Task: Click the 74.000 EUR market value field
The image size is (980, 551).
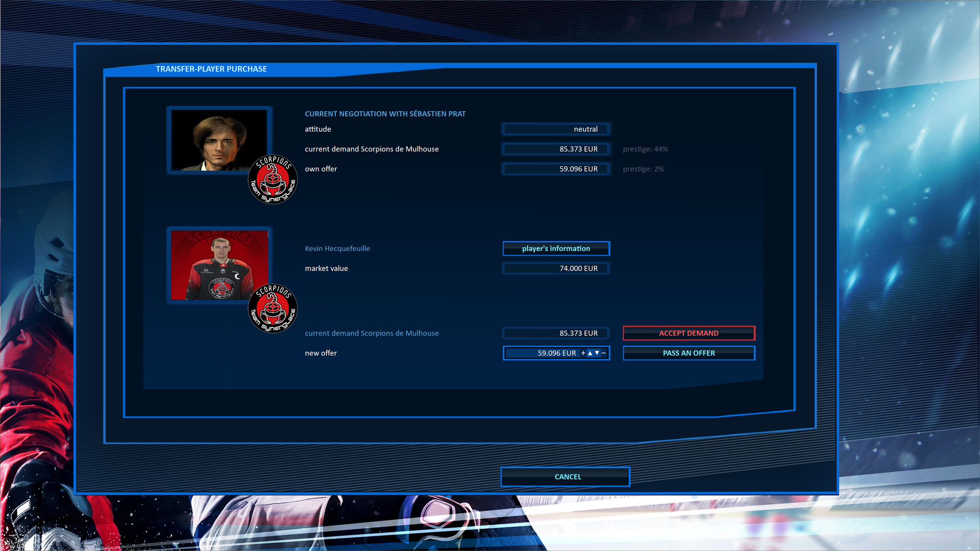Action: click(555, 268)
